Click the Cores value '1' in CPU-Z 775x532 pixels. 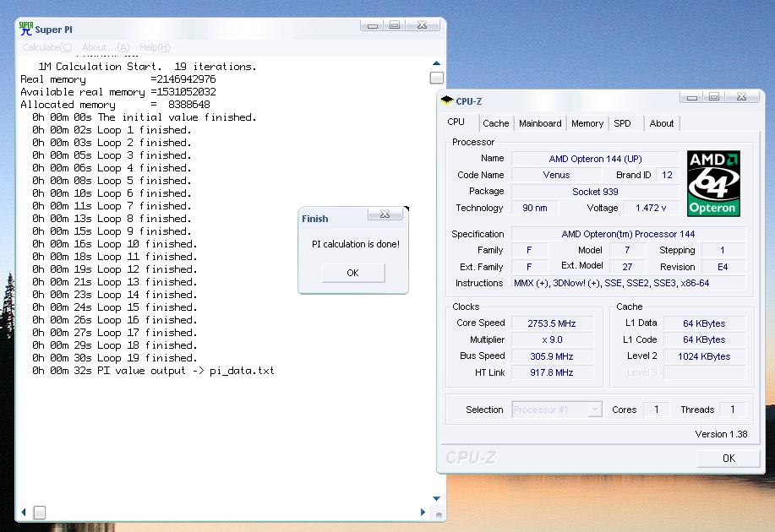click(x=657, y=410)
